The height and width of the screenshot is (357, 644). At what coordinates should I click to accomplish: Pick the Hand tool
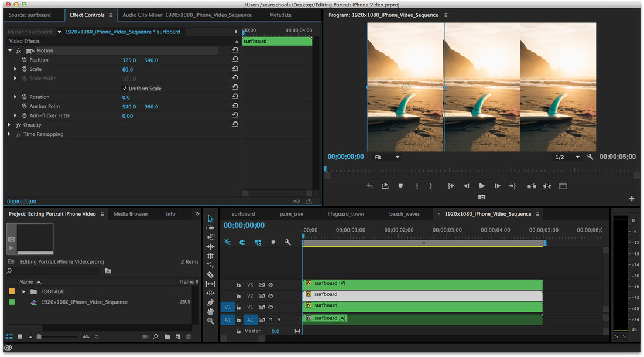pyautogui.click(x=211, y=312)
